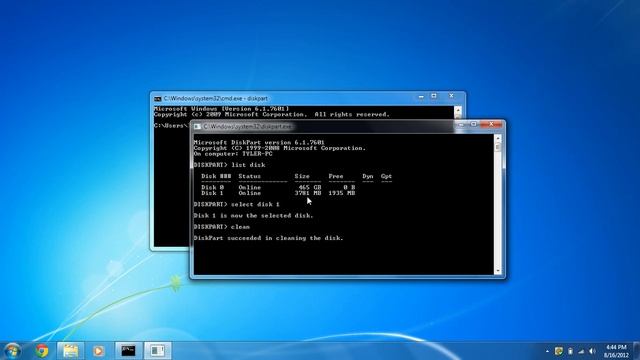Screen dimensions: 640x360
Task: Open the 4:44 PM clock and date
Action: (616, 351)
